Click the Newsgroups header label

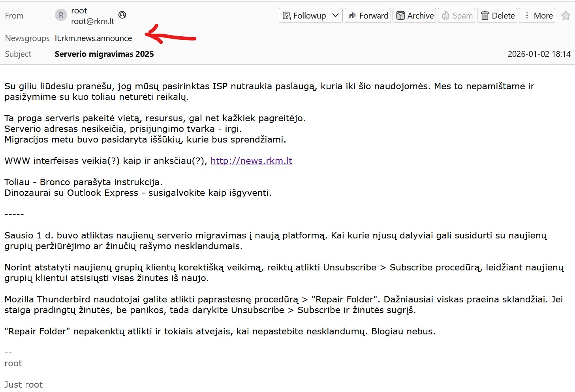point(27,38)
